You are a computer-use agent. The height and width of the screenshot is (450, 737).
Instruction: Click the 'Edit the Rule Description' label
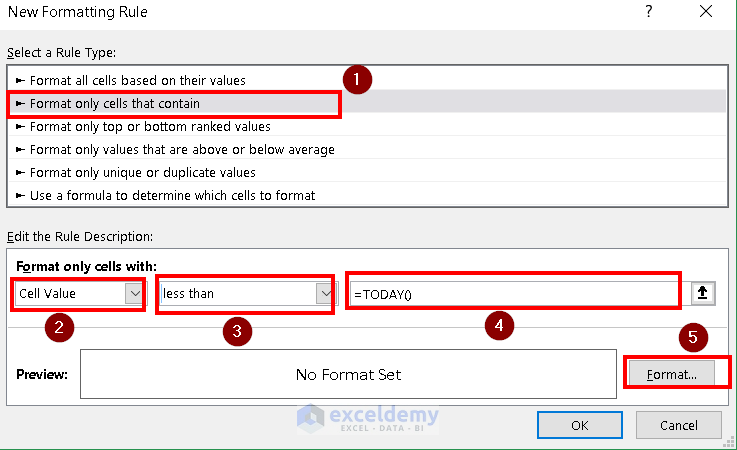coord(80,236)
